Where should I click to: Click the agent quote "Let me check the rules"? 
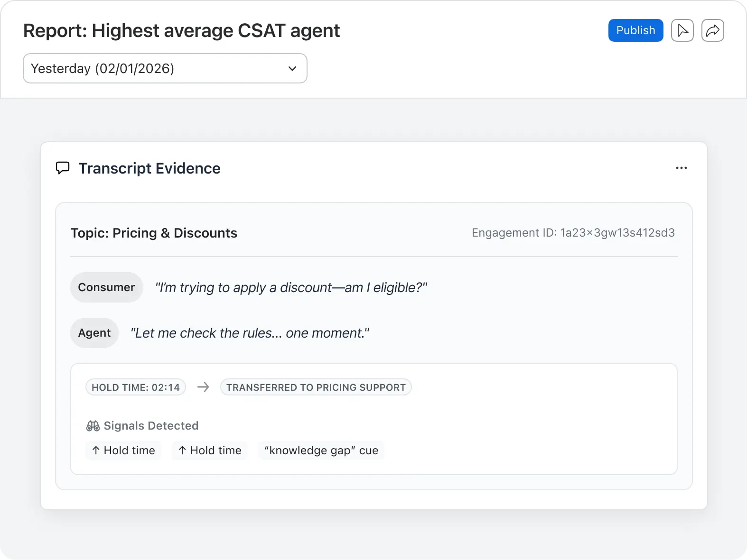coord(250,333)
